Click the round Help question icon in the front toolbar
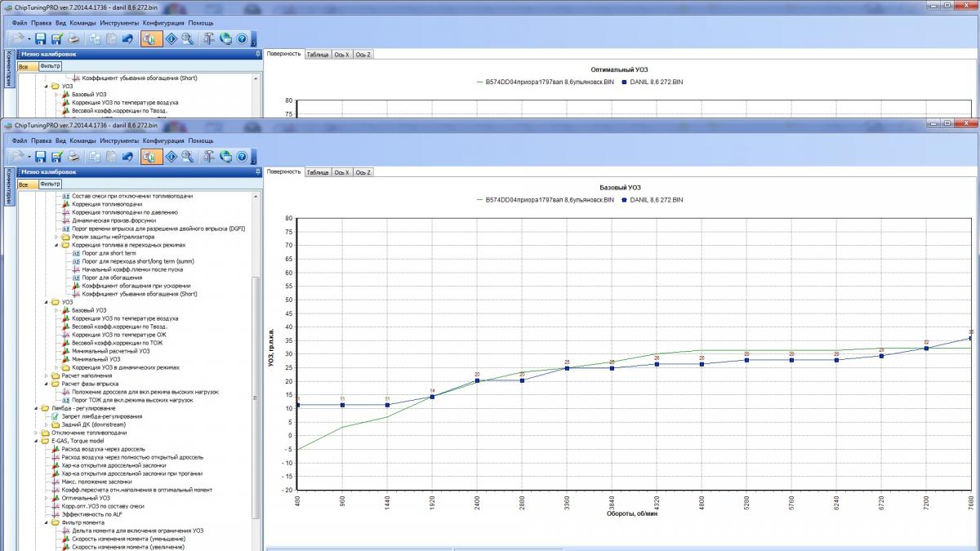 tap(242, 156)
